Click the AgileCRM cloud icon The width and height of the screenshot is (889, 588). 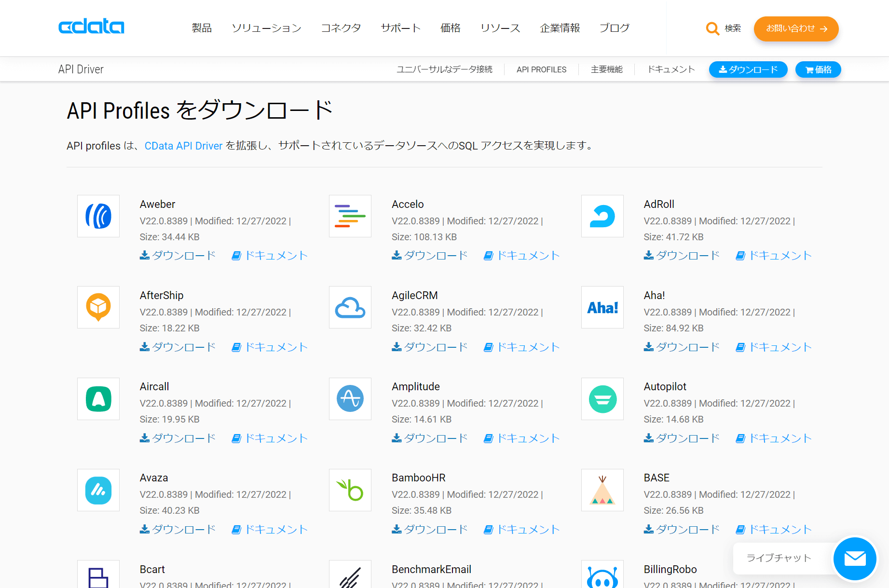pos(350,307)
